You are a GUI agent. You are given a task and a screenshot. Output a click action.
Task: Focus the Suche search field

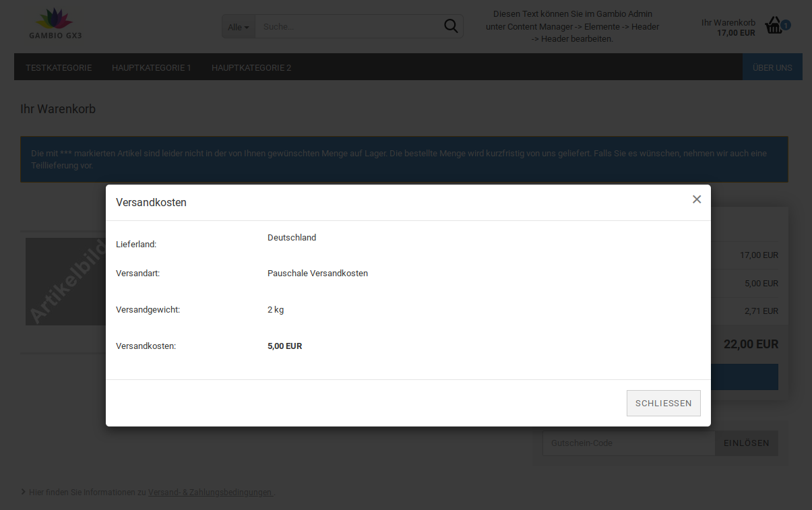click(347, 27)
